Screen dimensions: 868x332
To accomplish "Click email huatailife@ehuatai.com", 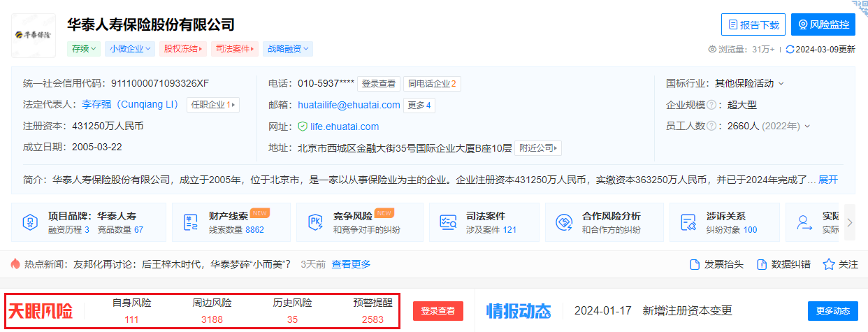I will [x=349, y=105].
